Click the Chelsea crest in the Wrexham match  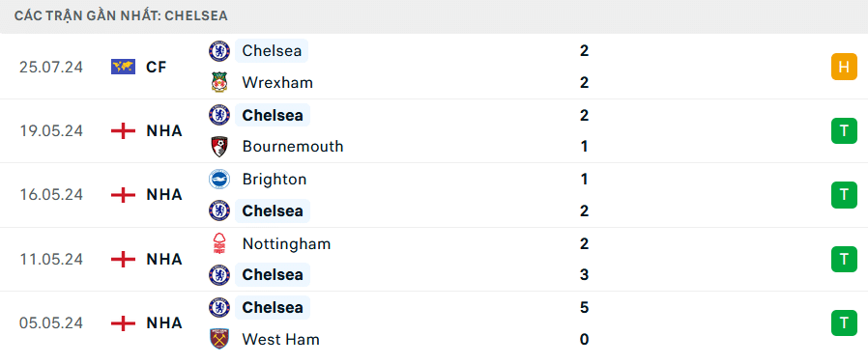[x=219, y=51]
